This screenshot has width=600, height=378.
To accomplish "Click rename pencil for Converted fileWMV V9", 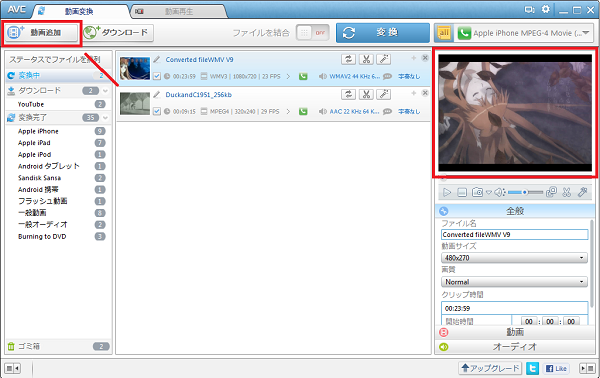I will (157, 59).
